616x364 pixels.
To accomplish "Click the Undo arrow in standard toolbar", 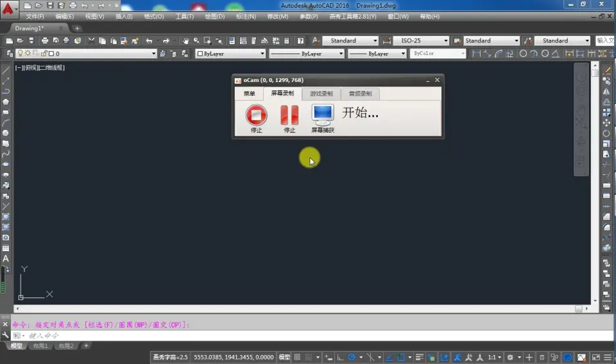I will coord(149,41).
